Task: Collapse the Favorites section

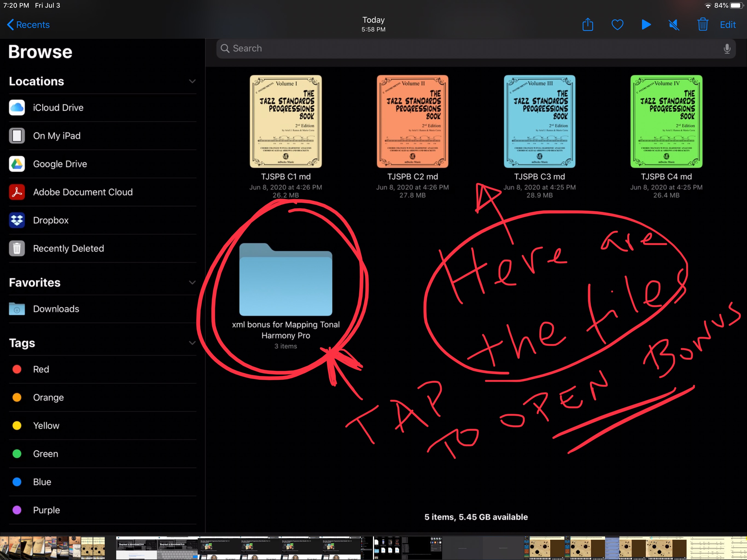Action: pyautogui.click(x=192, y=282)
